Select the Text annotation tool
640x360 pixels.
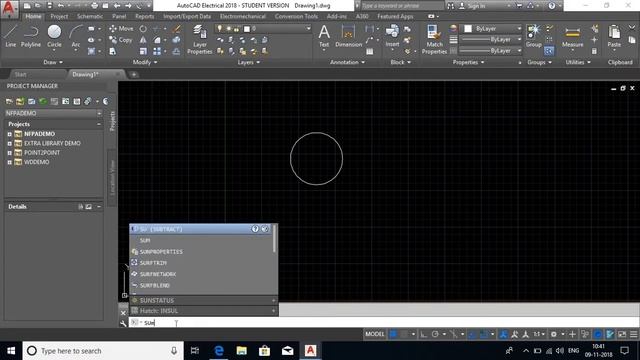324,36
